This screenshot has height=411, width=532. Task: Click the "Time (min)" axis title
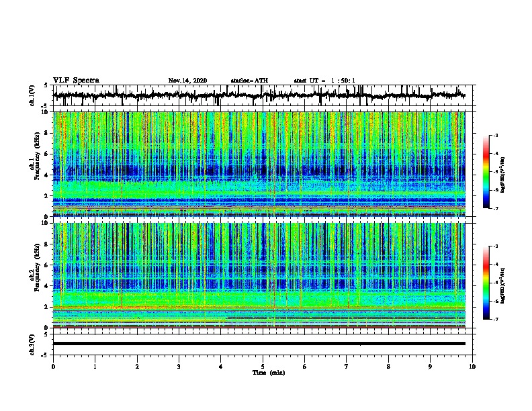pos(269,373)
